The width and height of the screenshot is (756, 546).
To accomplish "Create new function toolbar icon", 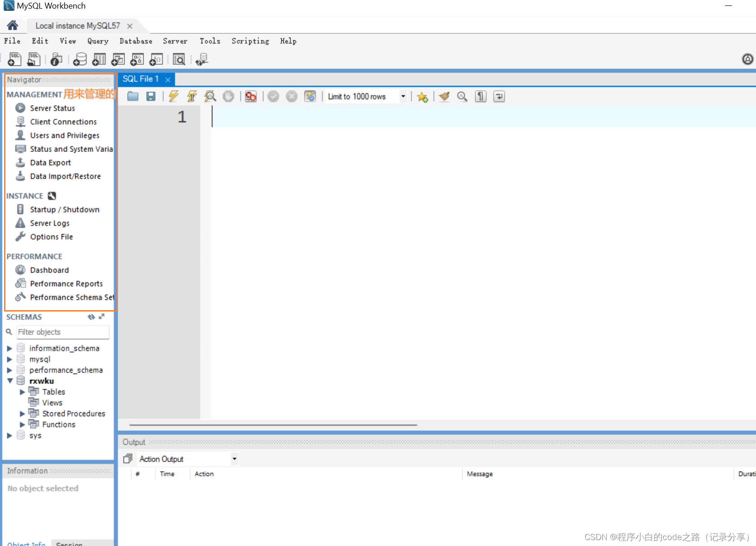I will pyautogui.click(x=156, y=59).
